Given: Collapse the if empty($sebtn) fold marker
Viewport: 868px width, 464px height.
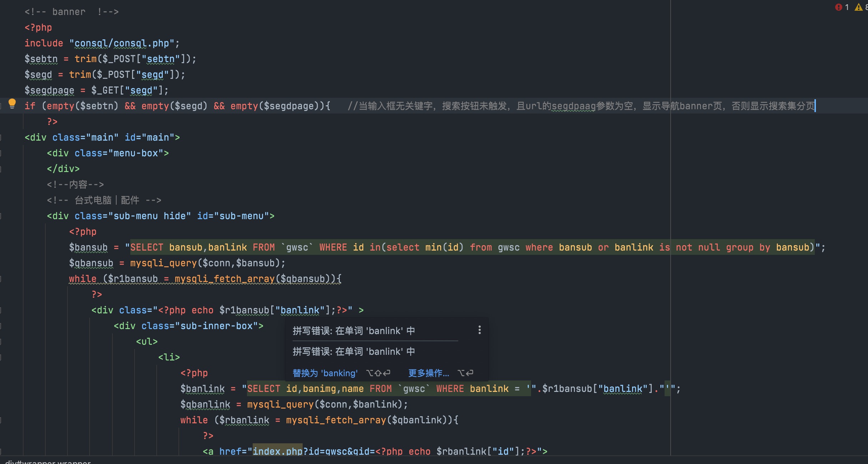Looking at the screenshot, I should coord(1,106).
